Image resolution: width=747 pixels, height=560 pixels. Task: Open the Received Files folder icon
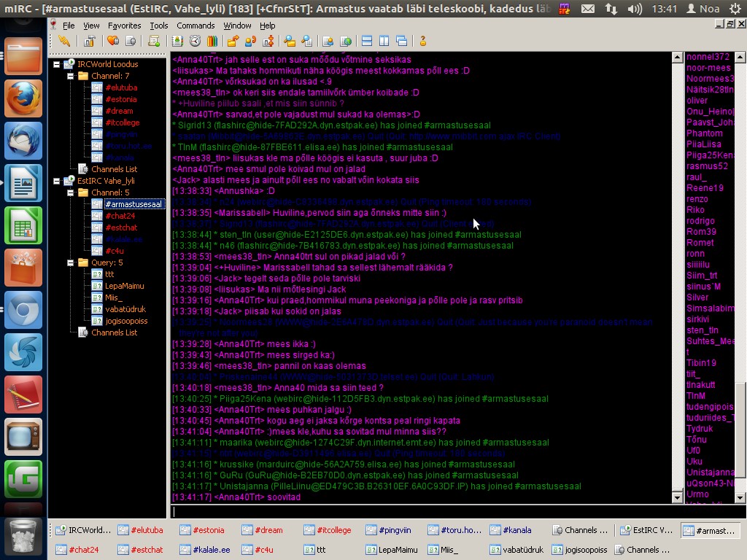(290, 42)
